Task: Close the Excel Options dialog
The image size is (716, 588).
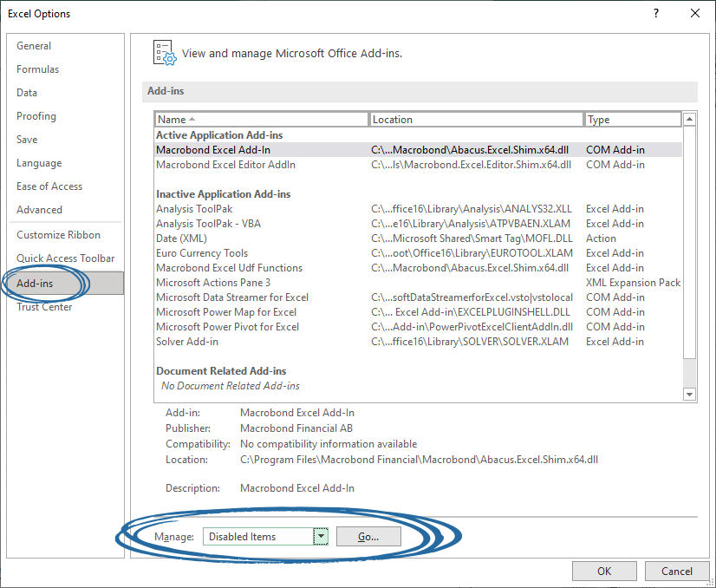Action: (x=695, y=13)
